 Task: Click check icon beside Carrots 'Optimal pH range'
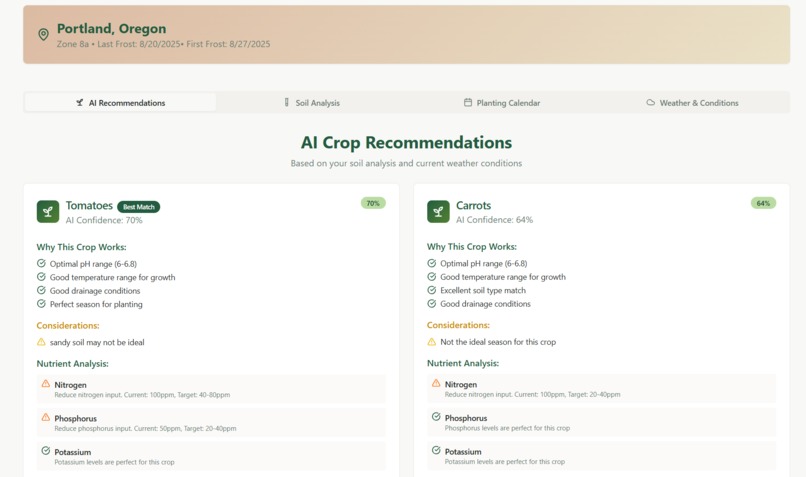[x=432, y=263]
